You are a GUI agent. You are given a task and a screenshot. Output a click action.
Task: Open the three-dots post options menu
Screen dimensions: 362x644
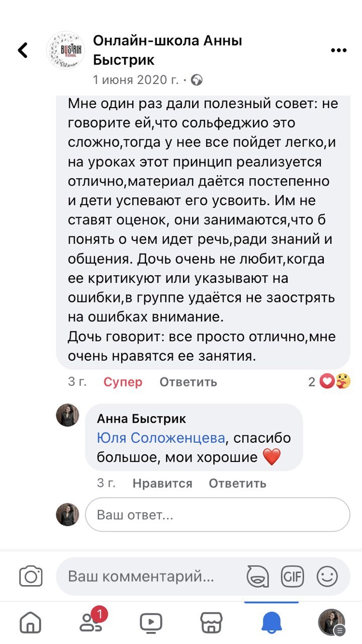(x=339, y=51)
